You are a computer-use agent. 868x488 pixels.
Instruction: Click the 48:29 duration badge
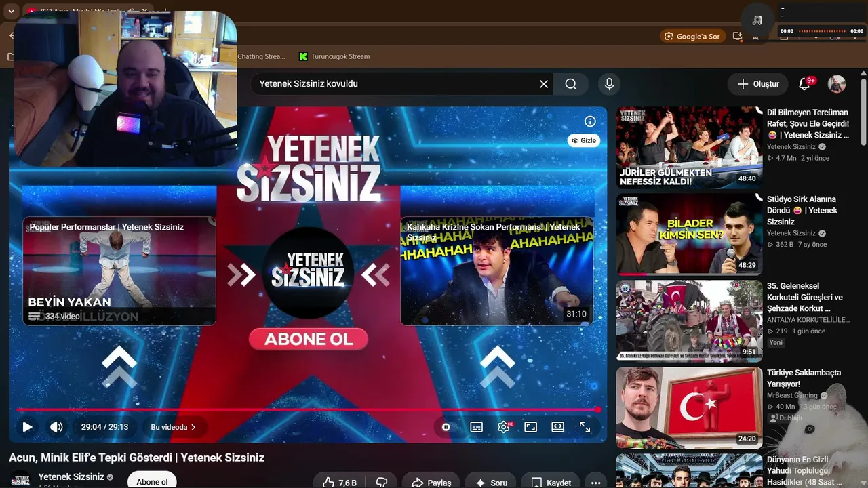coord(747,266)
